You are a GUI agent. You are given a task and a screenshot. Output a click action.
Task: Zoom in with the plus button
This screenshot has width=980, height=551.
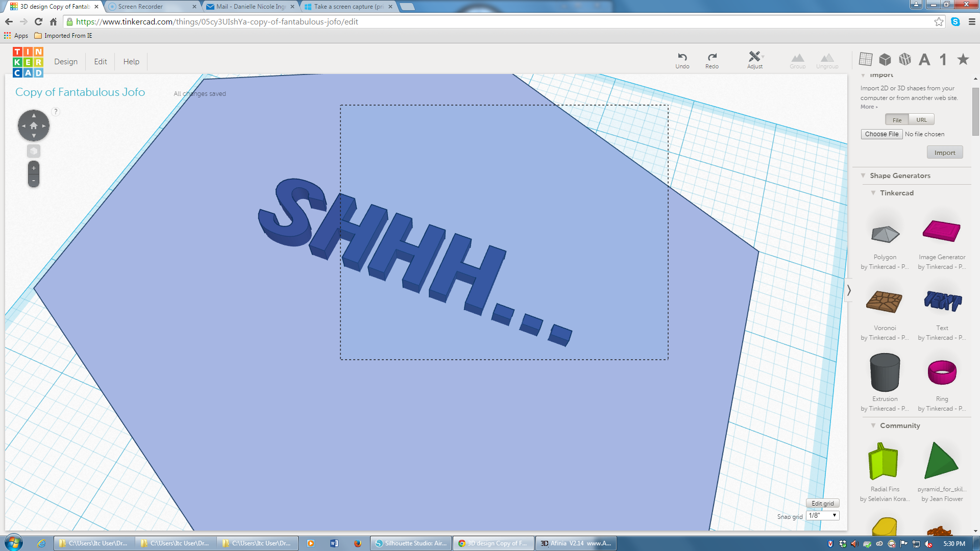(x=34, y=168)
